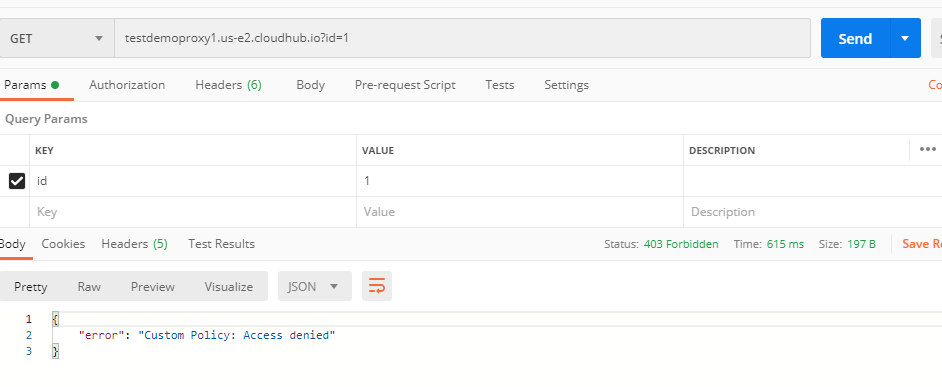
Task: Switch to the response Body tab
Action: tap(13, 244)
